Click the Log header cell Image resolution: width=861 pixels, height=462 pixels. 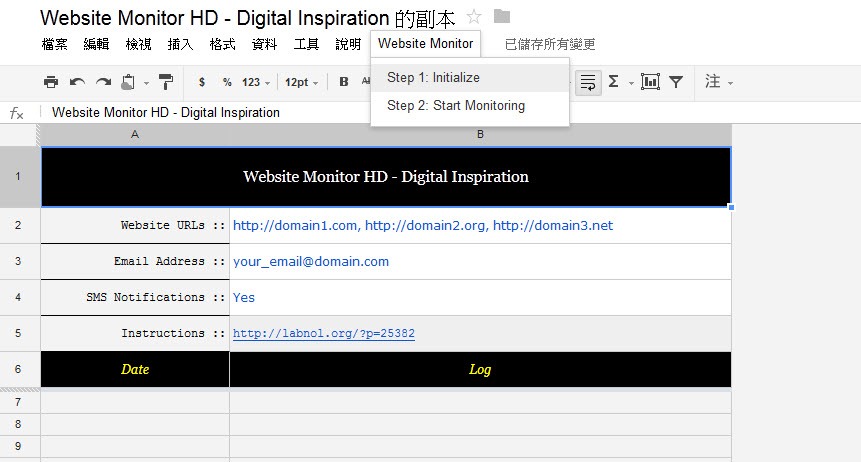coord(480,369)
